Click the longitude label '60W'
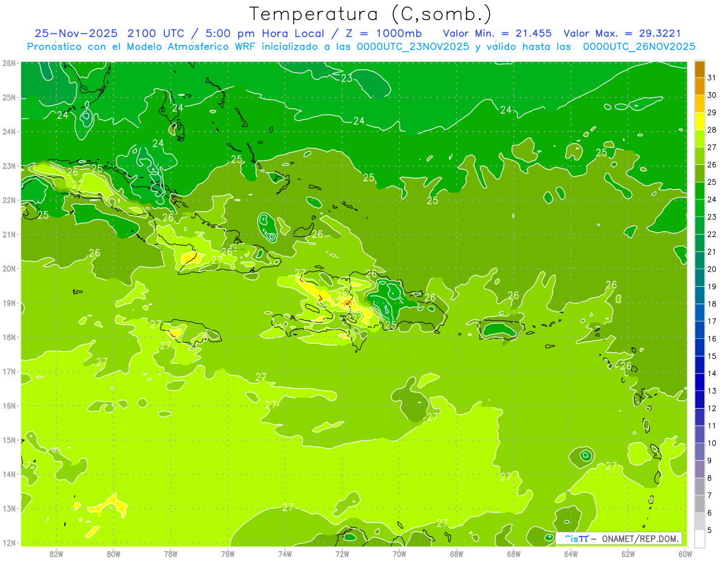Viewport: 728px width, 562px height. 685,553
